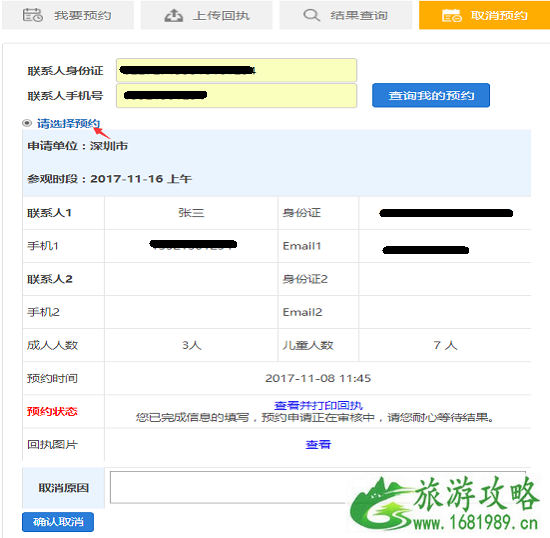Open the 结果查询 tab

(346, 15)
